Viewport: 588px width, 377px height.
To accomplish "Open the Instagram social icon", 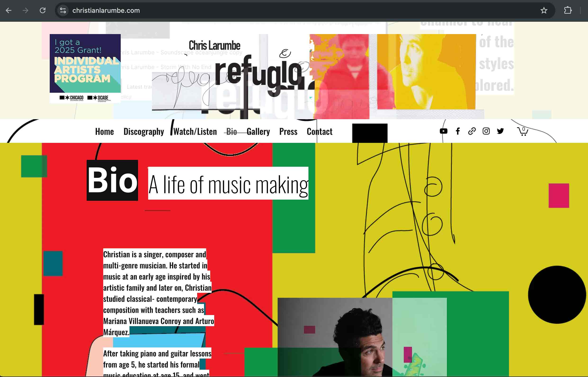I will tap(486, 131).
